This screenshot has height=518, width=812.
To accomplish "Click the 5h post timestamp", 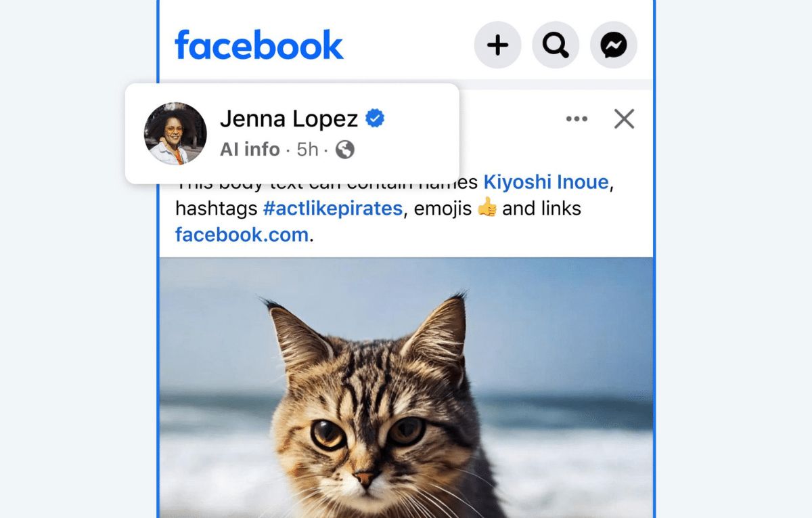I will click(308, 150).
